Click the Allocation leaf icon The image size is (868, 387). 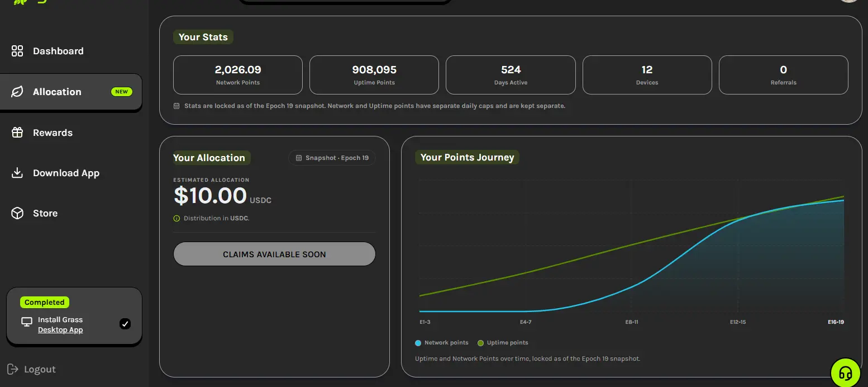[17, 92]
